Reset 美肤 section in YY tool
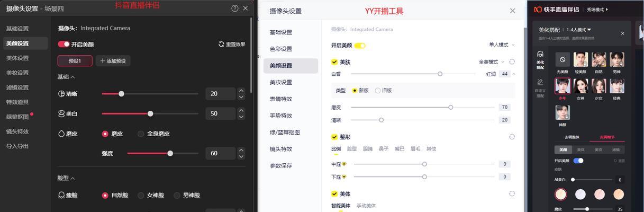The width and height of the screenshot is (644, 212). point(512,62)
